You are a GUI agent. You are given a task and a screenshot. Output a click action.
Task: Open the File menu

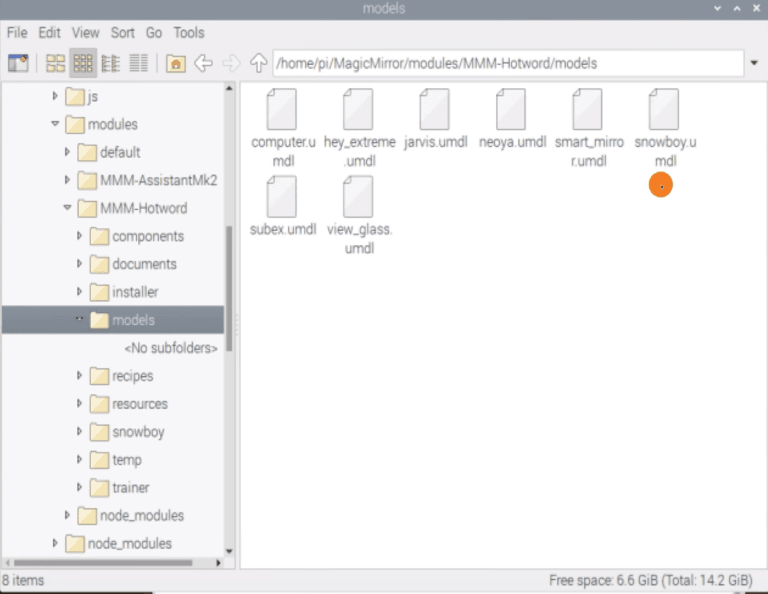point(17,32)
